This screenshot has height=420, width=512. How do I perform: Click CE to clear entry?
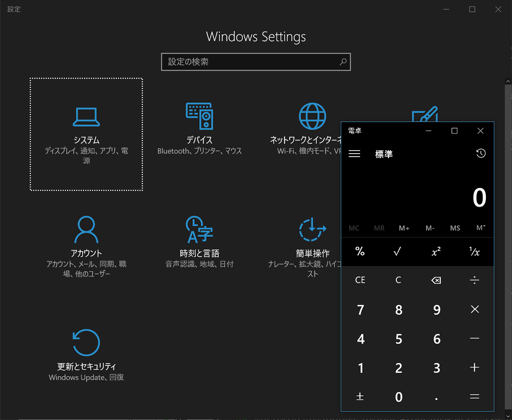(x=360, y=280)
